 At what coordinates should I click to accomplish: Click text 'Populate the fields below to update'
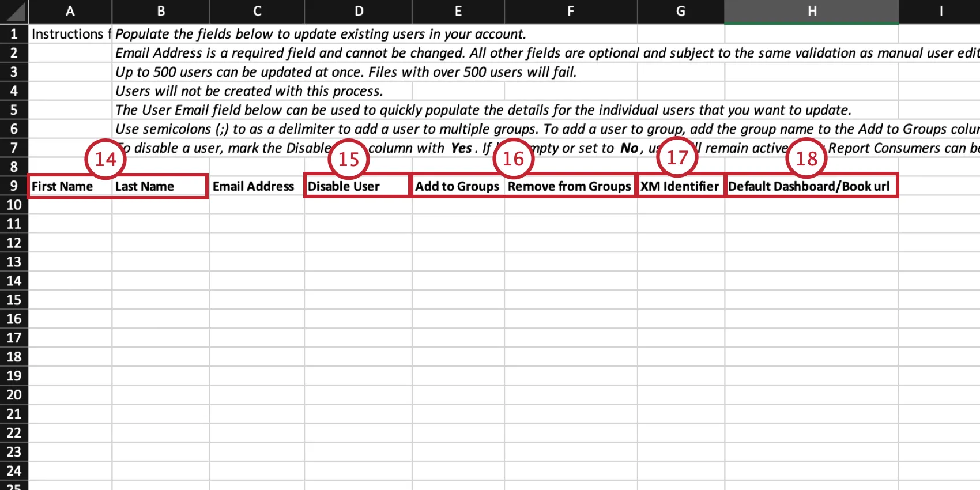226,34
